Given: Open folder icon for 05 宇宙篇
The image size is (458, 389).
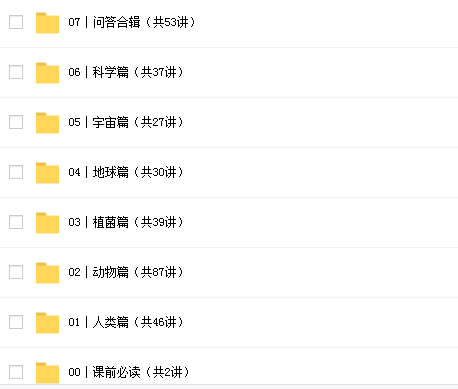Looking at the screenshot, I should pyautogui.click(x=47, y=123).
